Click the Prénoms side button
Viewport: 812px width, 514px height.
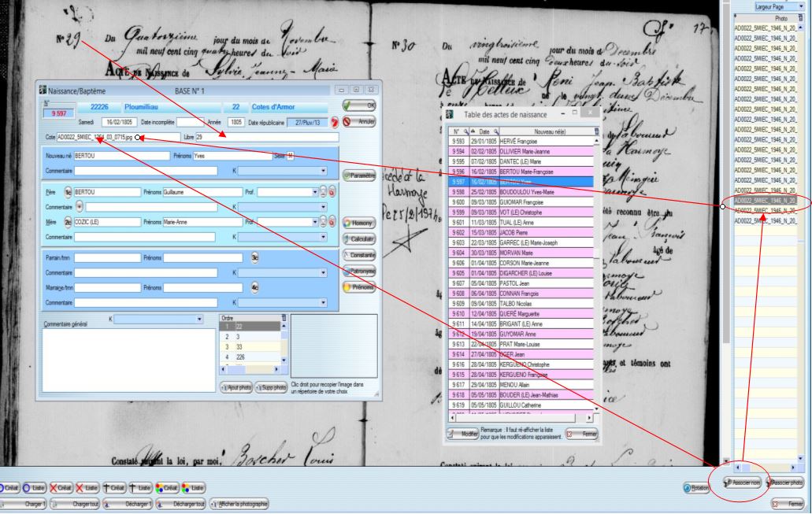click(x=358, y=287)
